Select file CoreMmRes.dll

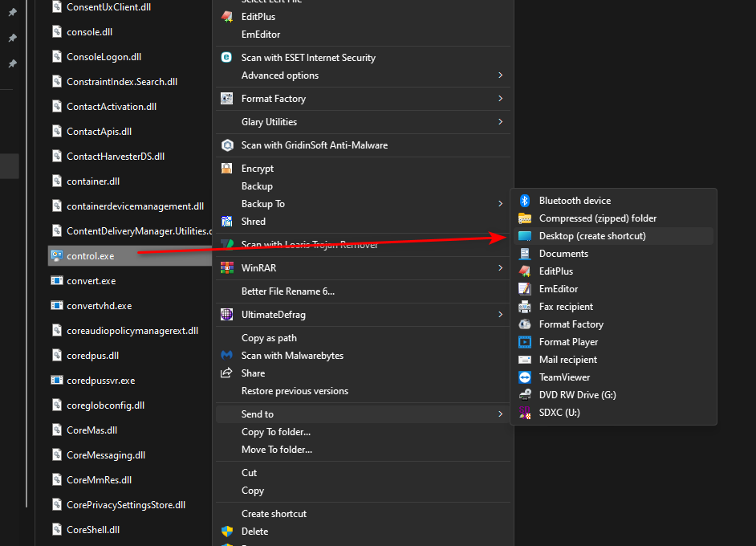(x=99, y=480)
